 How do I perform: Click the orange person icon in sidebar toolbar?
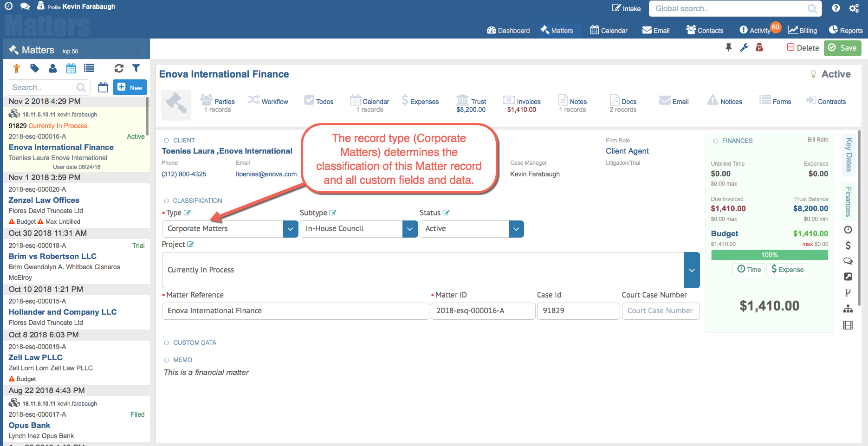[x=17, y=69]
